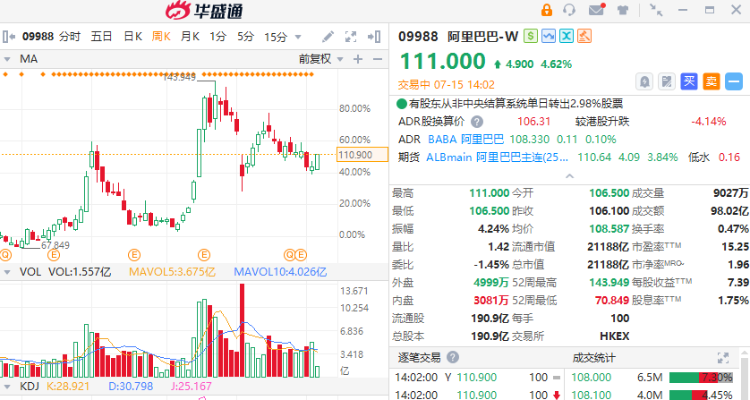Switch to 1分 chart tab
The width and height of the screenshot is (750, 400).
[x=218, y=37]
